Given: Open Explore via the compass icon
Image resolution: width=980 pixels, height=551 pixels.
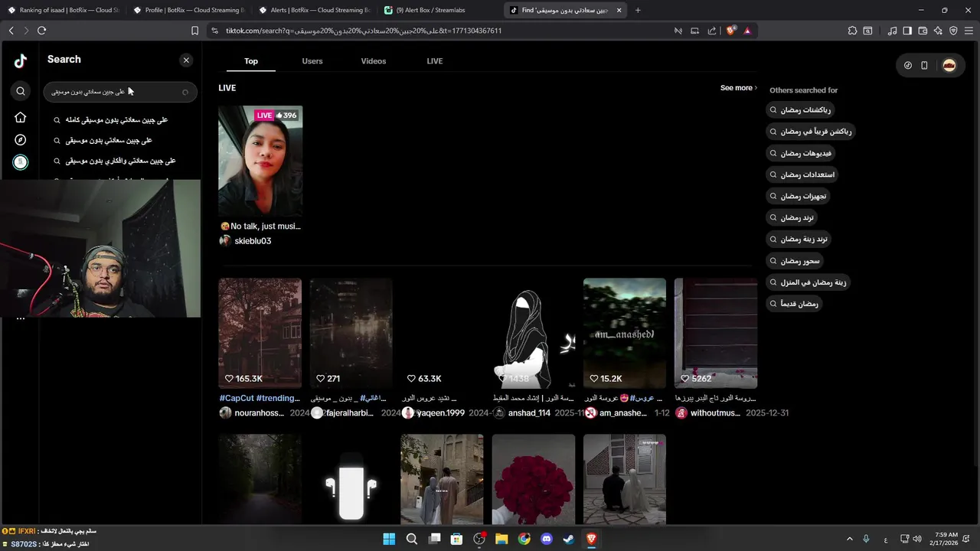Looking at the screenshot, I should point(21,140).
